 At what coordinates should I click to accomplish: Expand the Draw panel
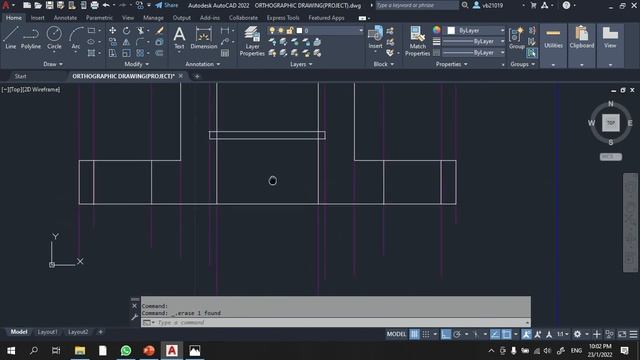pos(53,64)
